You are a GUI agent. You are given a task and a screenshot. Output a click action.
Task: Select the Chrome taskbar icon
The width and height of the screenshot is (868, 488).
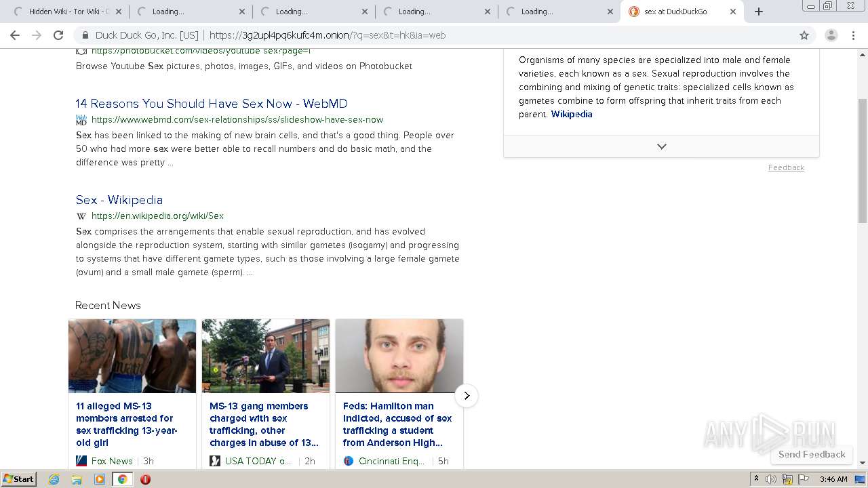click(x=122, y=479)
